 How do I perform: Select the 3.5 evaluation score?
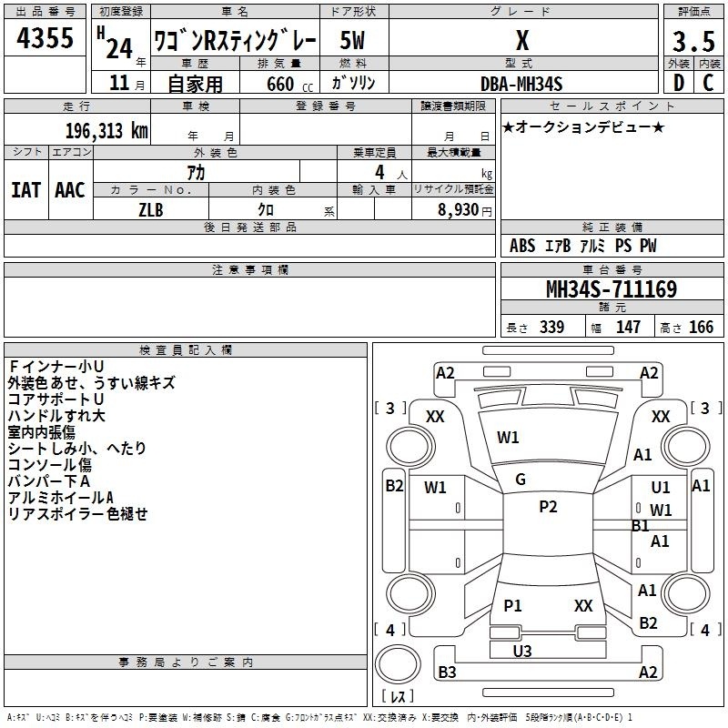pos(693,41)
